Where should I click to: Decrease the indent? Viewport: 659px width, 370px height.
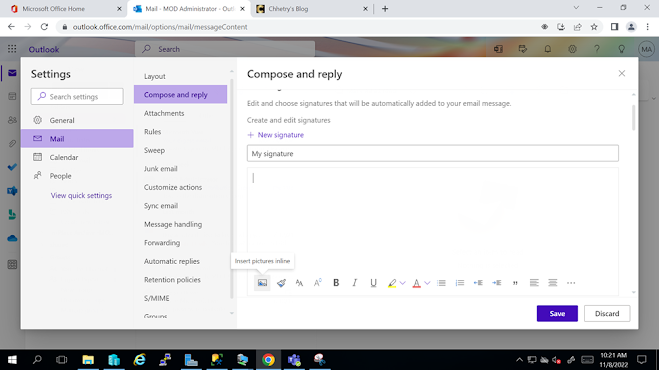tap(478, 283)
